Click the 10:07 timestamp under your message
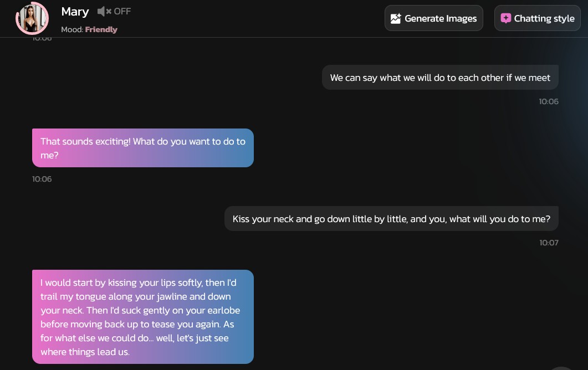The width and height of the screenshot is (588, 370). pos(549,243)
